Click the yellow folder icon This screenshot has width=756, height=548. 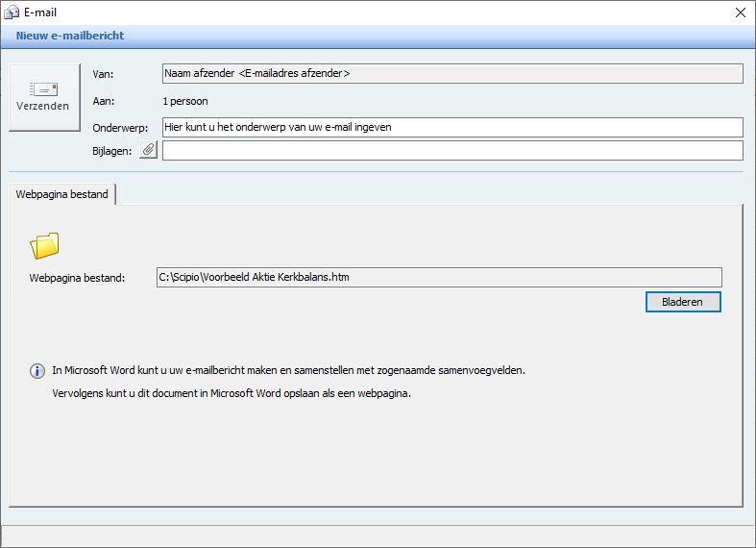pyautogui.click(x=44, y=245)
